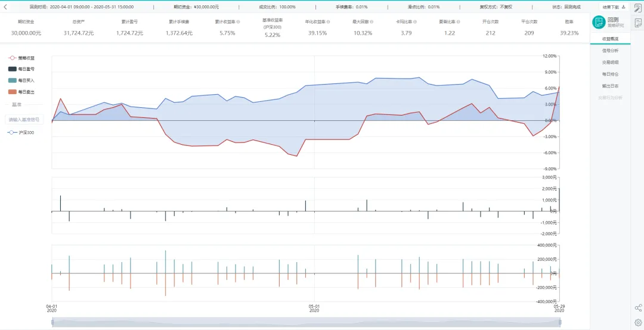
Task: Open the 输出日志 tab
Action: 611,86
